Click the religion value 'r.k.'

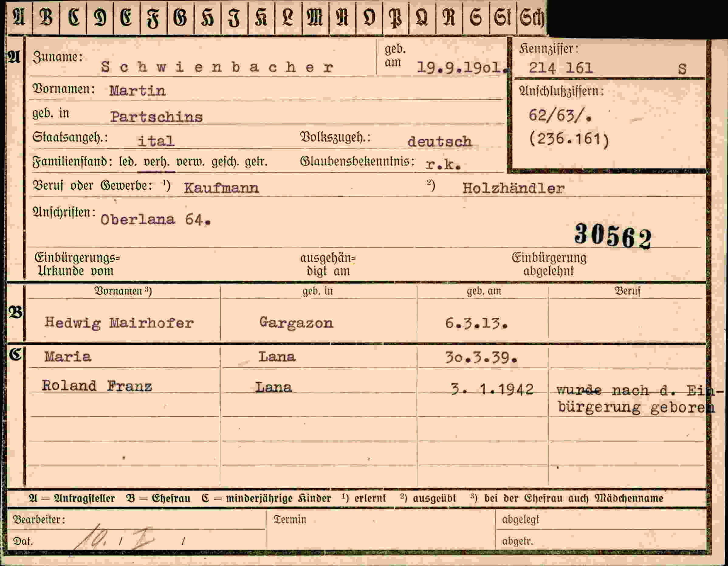coord(443,164)
